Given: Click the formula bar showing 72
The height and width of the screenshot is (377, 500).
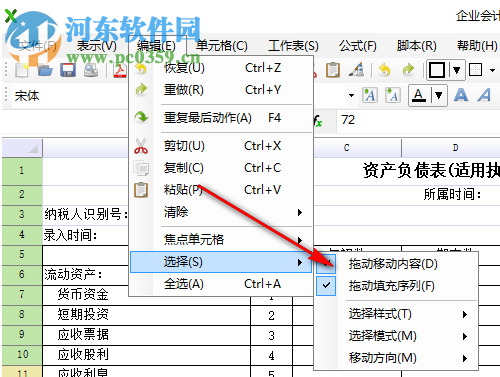Looking at the screenshot, I should tap(418, 120).
